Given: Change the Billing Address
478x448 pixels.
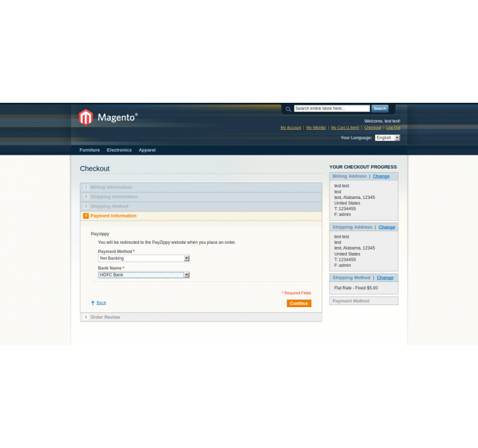Looking at the screenshot, I should click(x=381, y=177).
